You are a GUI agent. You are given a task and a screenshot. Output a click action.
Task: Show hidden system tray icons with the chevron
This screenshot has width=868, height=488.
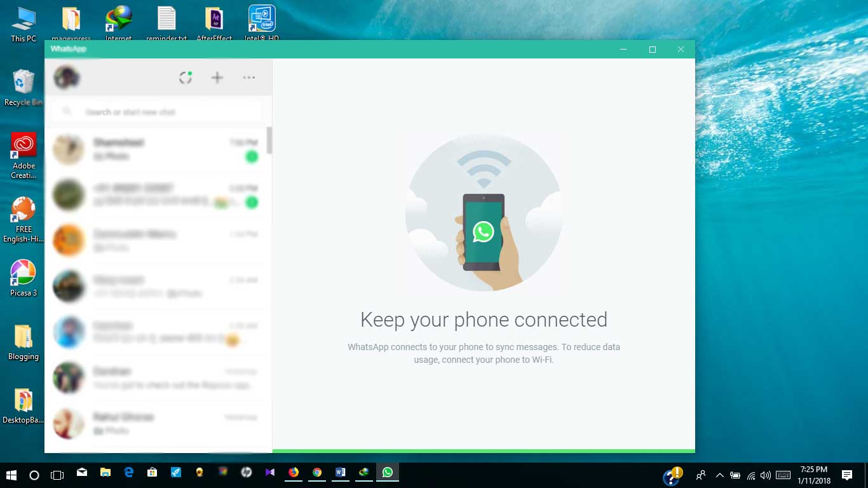coord(720,475)
